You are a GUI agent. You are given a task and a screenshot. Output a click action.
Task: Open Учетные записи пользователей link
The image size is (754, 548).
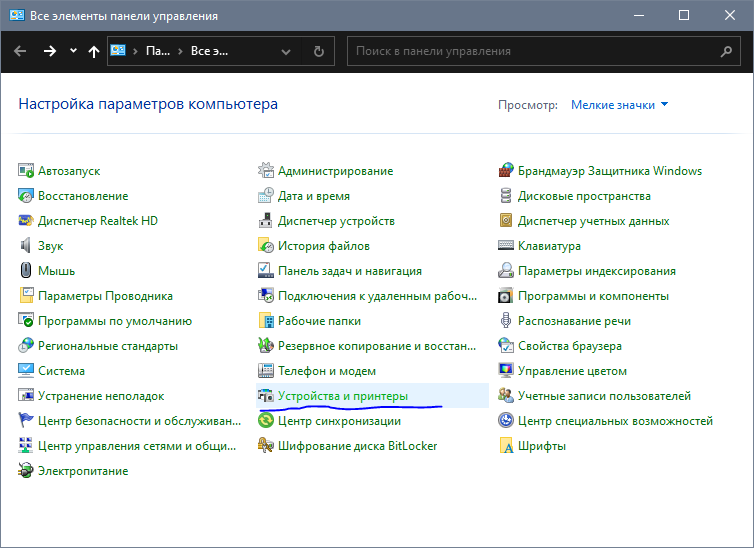point(604,396)
